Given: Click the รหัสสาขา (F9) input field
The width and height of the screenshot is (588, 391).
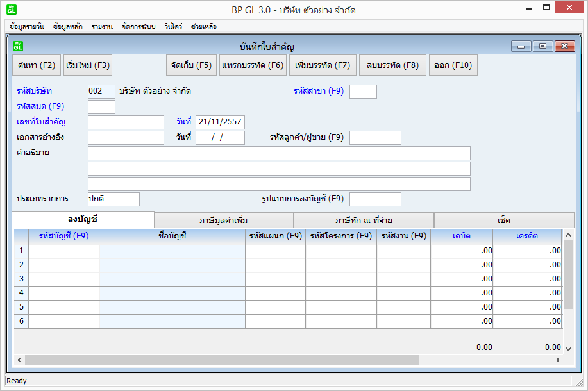Looking at the screenshot, I should click(x=363, y=92).
